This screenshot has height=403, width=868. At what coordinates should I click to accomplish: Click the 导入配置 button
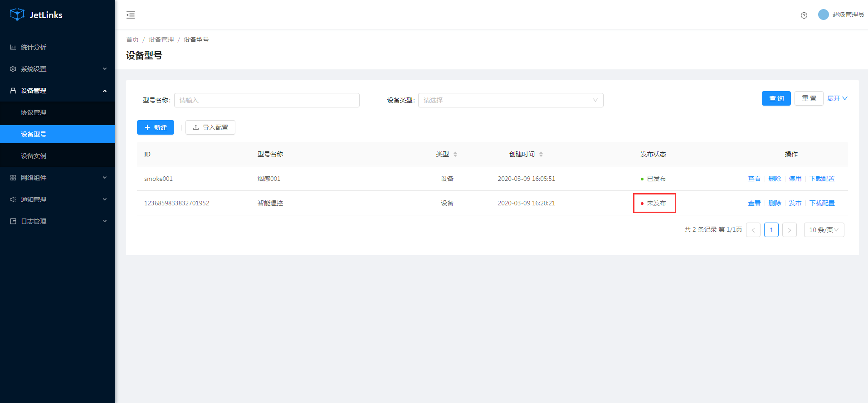pos(210,127)
